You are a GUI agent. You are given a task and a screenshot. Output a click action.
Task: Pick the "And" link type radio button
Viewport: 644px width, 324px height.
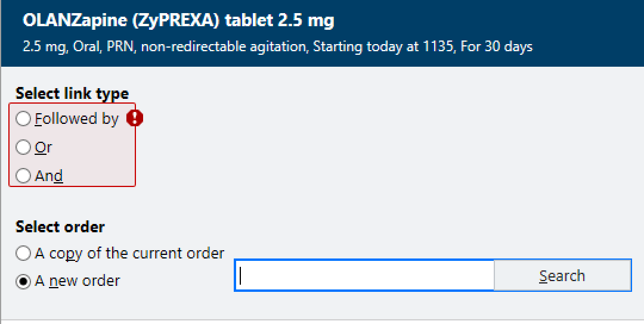23,176
